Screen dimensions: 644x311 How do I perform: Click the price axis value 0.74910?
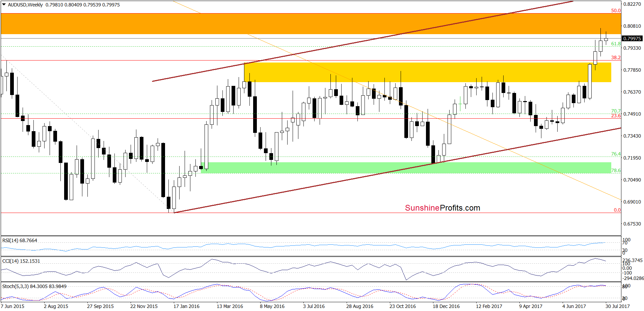632,114
